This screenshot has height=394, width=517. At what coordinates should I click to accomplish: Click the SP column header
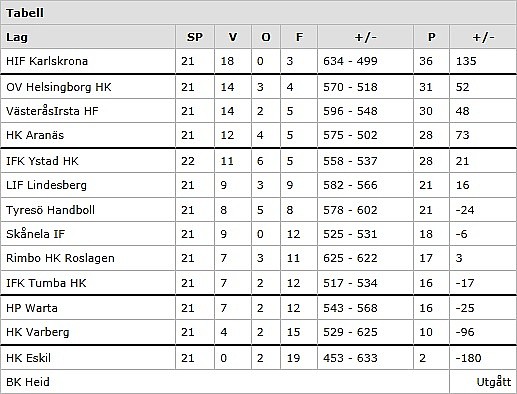[195, 37]
